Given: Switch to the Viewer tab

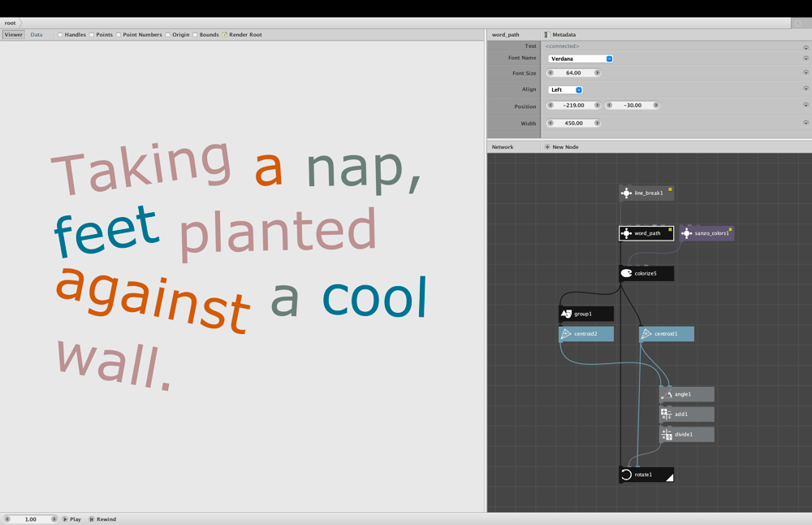Looking at the screenshot, I should (x=14, y=35).
